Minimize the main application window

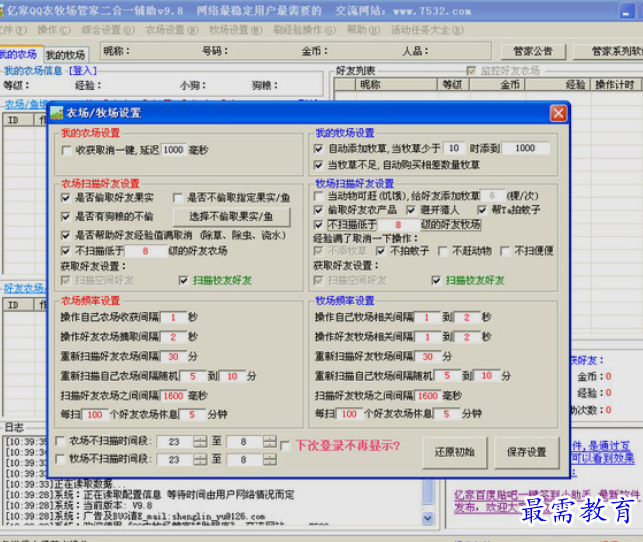(626, 11)
